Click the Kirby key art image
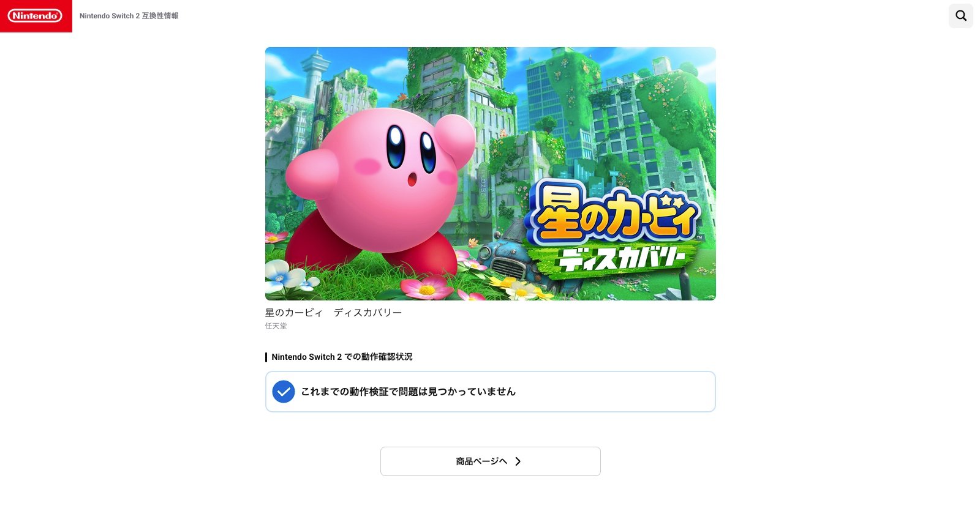980x514 pixels. click(x=491, y=174)
